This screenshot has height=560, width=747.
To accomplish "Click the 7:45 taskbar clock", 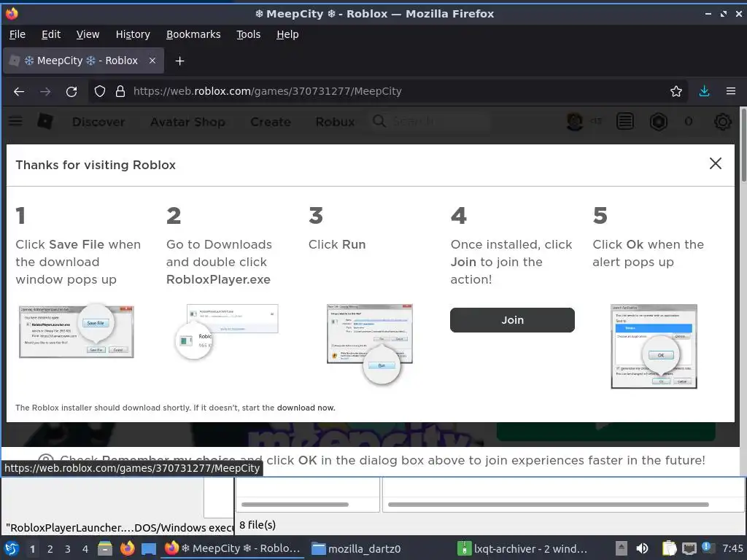I will (732, 548).
